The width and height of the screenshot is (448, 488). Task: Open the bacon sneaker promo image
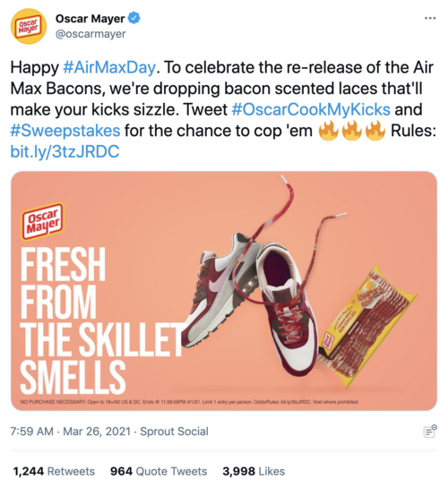tap(224, 291)
